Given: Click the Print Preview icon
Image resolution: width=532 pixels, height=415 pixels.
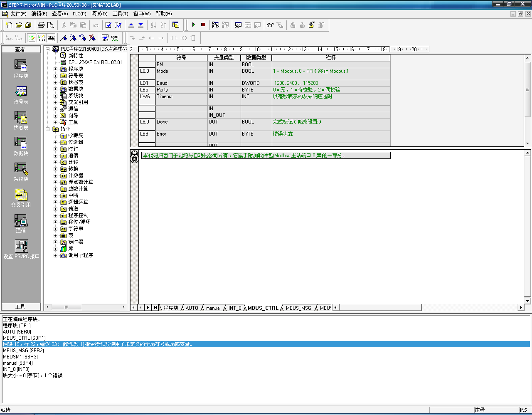Looking at the screenshot, I should (x=51, y=25).
